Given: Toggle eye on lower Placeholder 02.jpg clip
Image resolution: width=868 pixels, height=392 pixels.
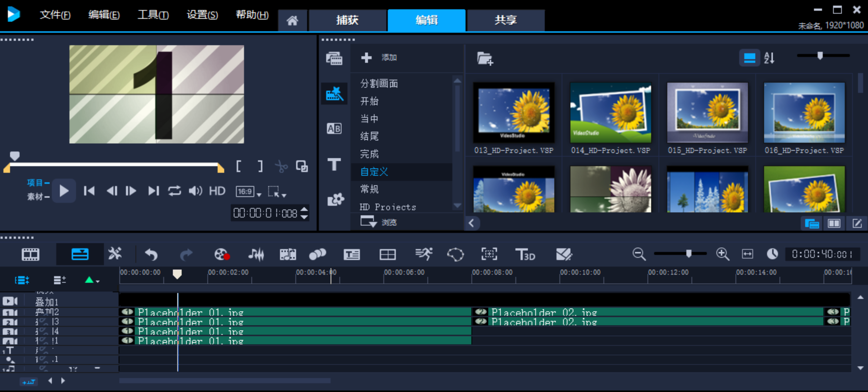Looking at the screenshot, I should pos(481,322).
